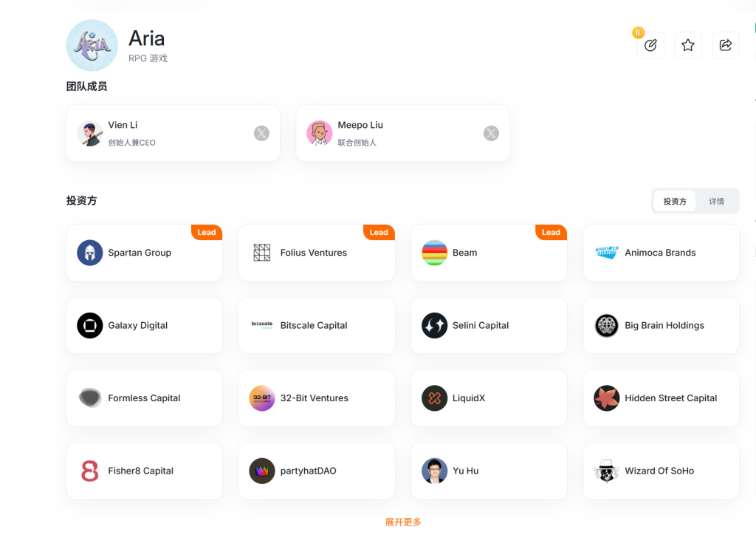Click the RPG 游戏 category tag
The height and width of the screenshot is (535, 756).
click(x=148, y=58)
